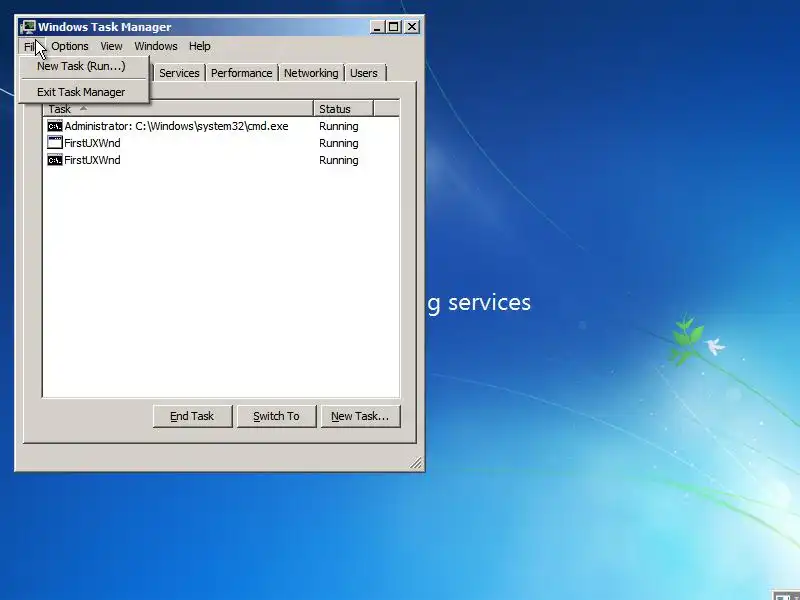
Task: Click the white window icon of the first FirstUXWnd
Action: [x=55, y=143]
